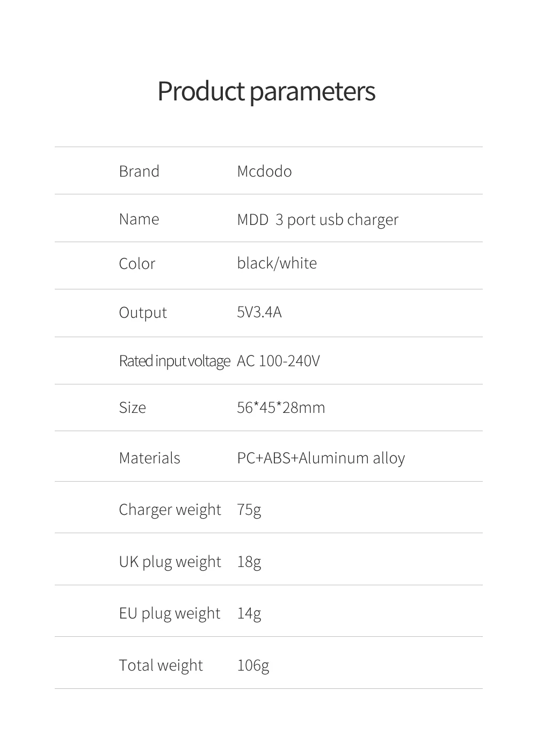Click MDD 3 port usb charger text
The width and height of the screenshot is (537, 756).
pos(318,220)
